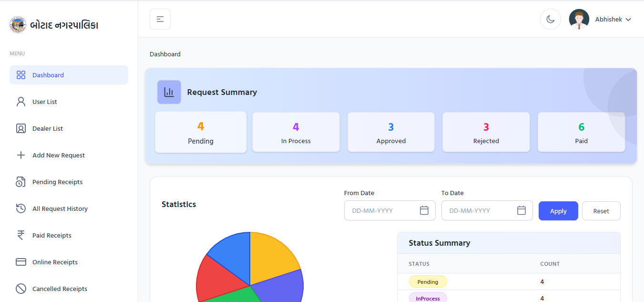
Task: Click the Pending summary card
Action: 201,133
